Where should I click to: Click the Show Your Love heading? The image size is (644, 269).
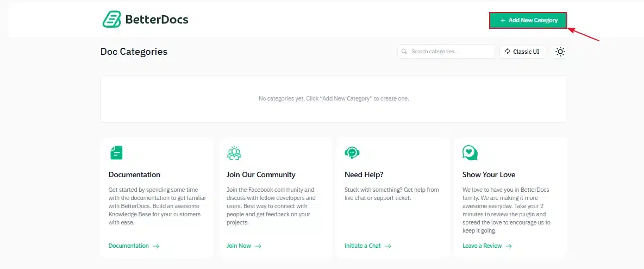coord(489,174)
